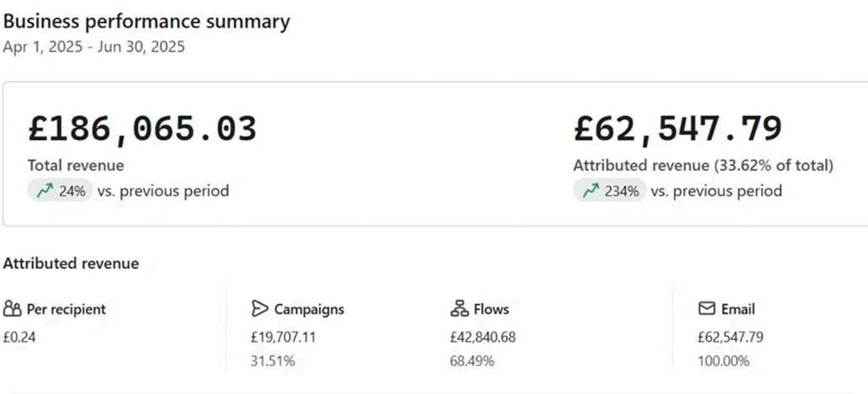The image size is (868, 394).
Task: Click the £62,547.79 large attributed revenue figure
Action: (678, 129)
